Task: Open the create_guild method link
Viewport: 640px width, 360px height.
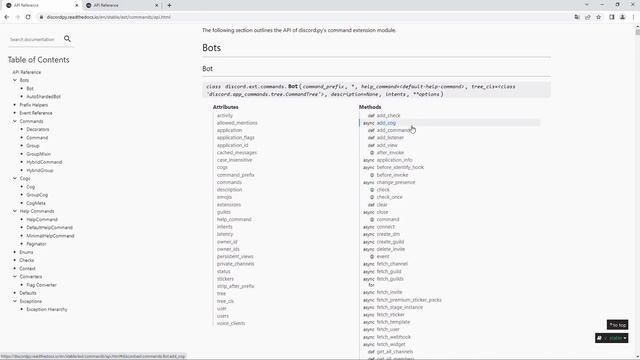Action: (x=390, y=242)
